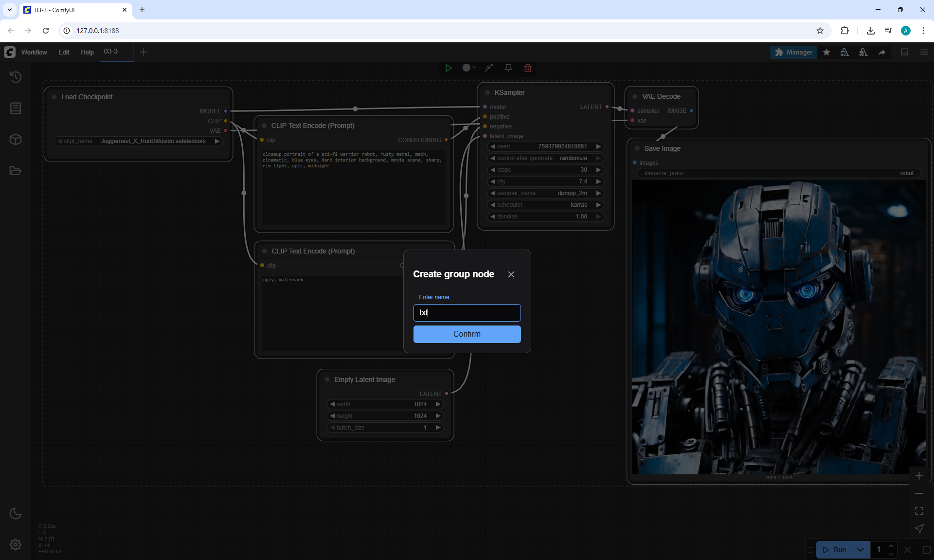Open the settings gear icon
The width and height of the screenshot is (934, 560).
coord(16,544)
